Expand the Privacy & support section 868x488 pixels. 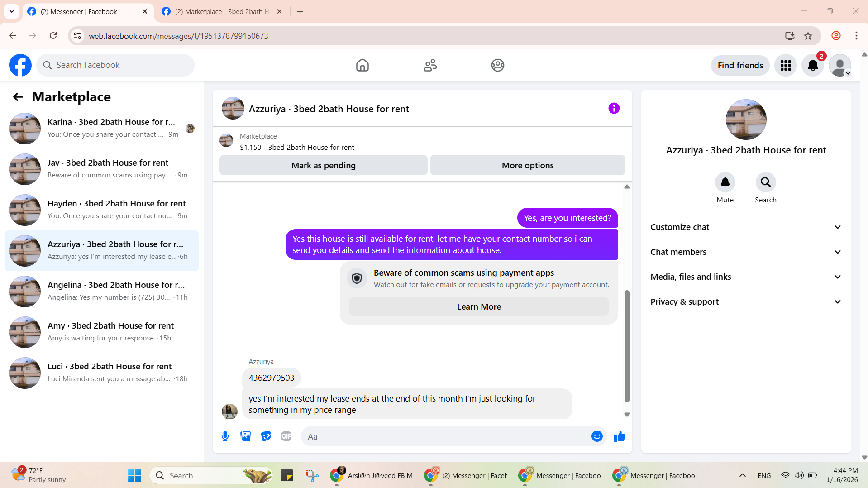click(x=746, y=302)
